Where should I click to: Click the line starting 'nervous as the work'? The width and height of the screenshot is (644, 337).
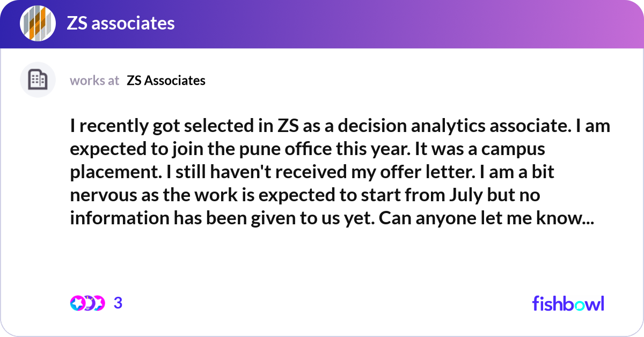point(305,196)
